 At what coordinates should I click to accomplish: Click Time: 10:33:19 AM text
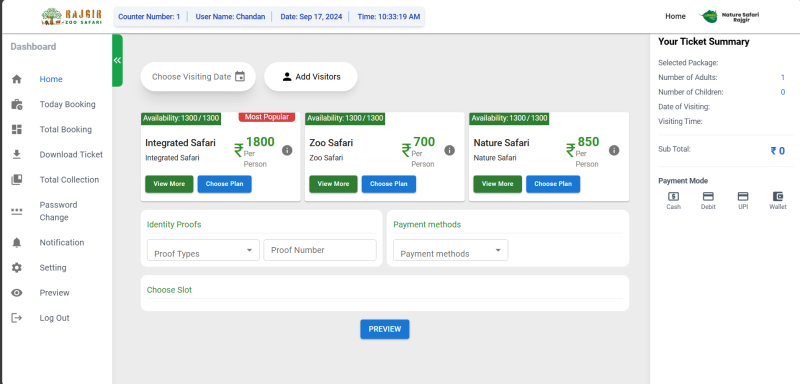pyautogui.click(x=389, y=16)
